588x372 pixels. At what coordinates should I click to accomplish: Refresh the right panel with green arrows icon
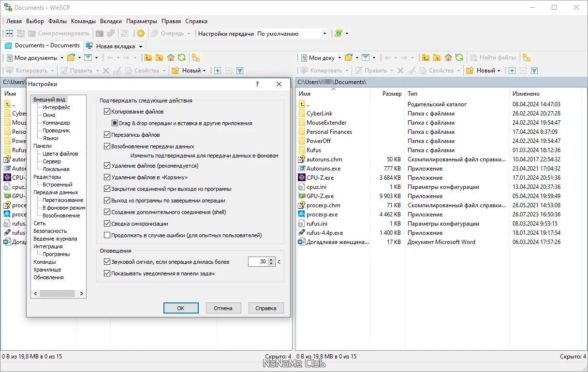[459, 57]
